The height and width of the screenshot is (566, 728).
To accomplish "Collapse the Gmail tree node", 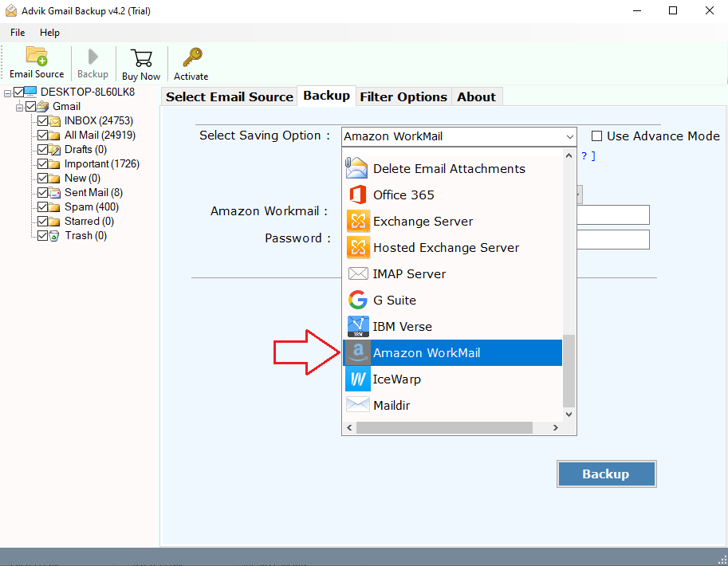I will (x=19, y=108).
